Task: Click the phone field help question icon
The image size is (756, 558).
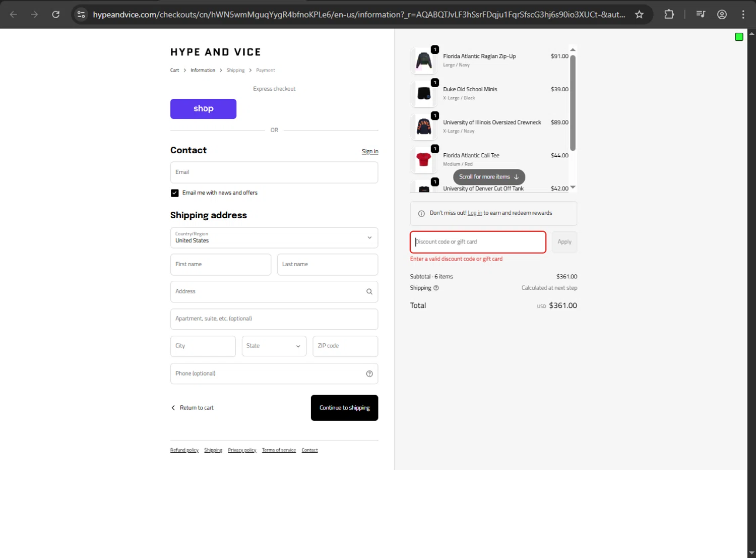Action: [369, 374]
